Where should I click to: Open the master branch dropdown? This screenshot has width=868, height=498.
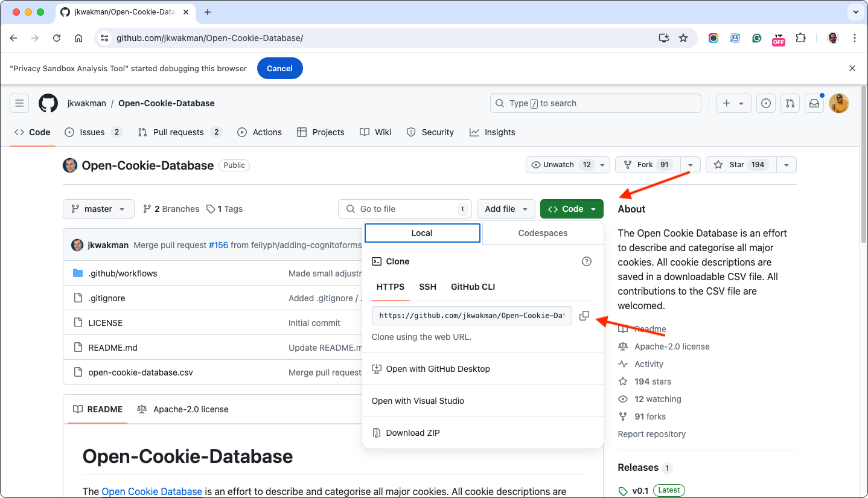98,209
